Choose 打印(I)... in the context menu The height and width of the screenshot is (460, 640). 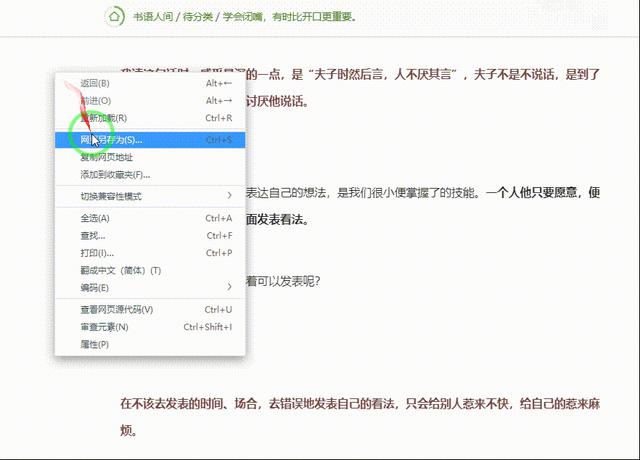pos(150,253)
